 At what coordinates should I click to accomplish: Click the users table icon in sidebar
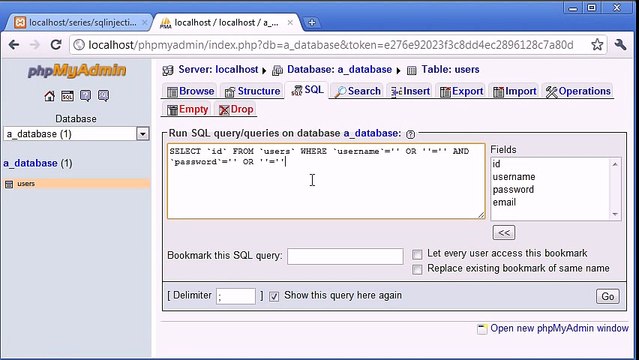click(x=9, y=184)
